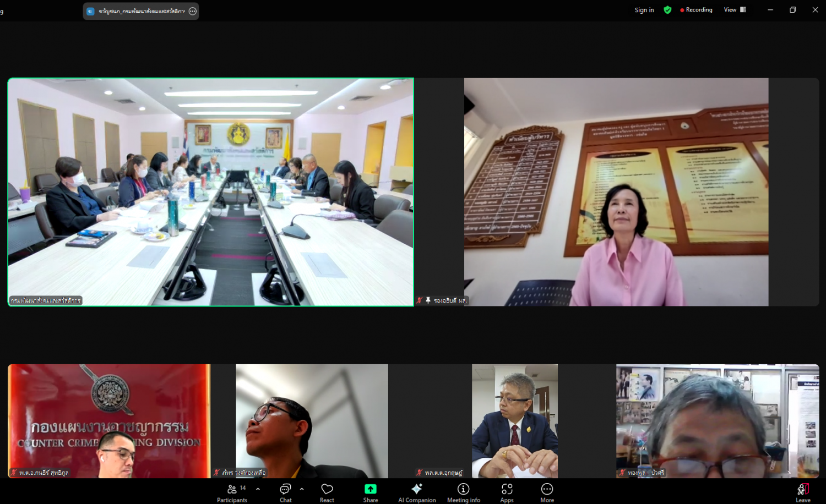Select the man in suit video tile
This screenshot has width=826, height=504.
point(515,421)
